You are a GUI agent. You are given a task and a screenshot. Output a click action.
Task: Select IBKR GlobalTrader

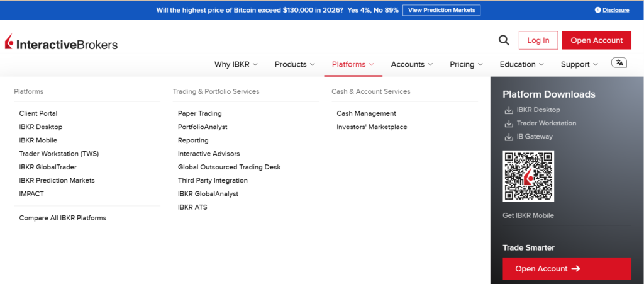click(x=48, y=167)
